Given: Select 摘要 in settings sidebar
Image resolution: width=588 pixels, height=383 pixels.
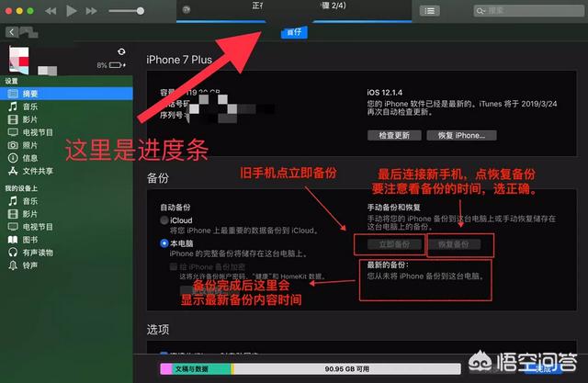Looking at the screenshot, I should pyautogui.click(x=66, y=94).
